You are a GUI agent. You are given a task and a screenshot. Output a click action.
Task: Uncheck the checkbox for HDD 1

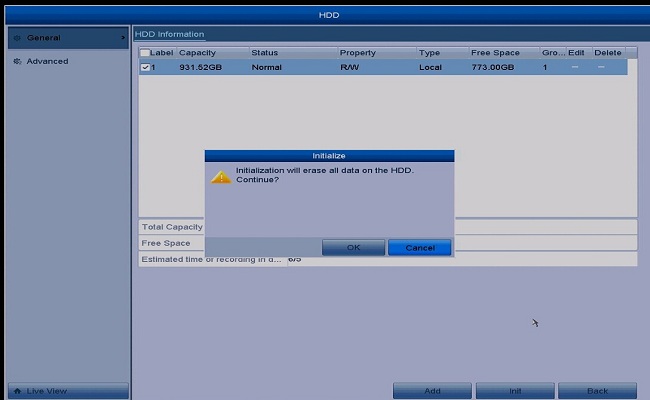pos(145,67)
